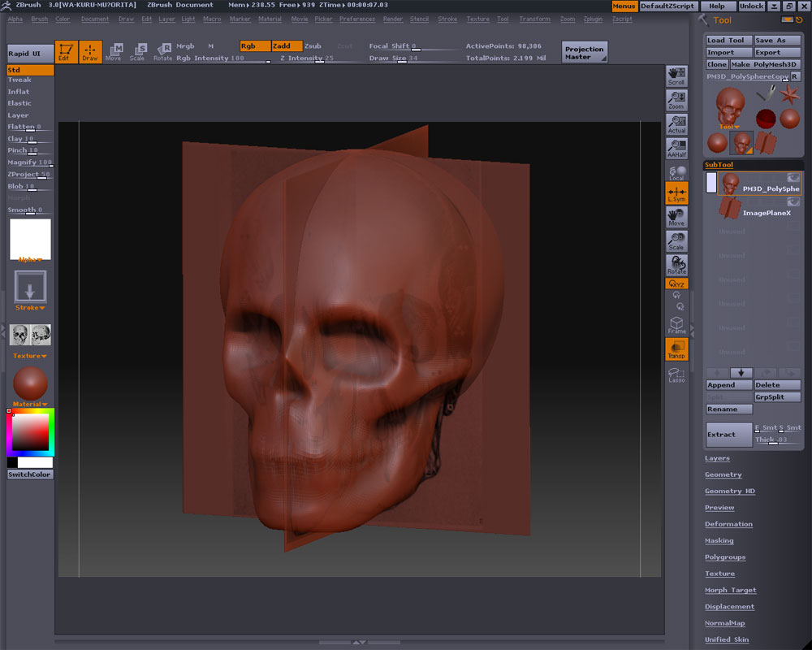This screenshot has height=650, width=812.
Task: Click the Zoom icon in right shelf
Action: (676, 101)
